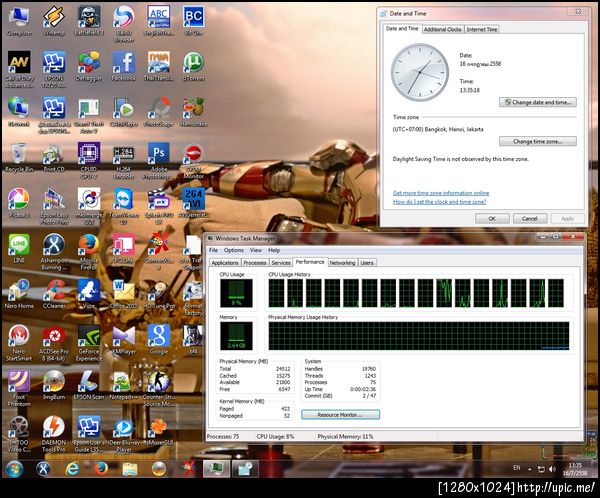Select the Network desktop icon
The width and height of the screenshot is (600, 498).
coord(19,112)
